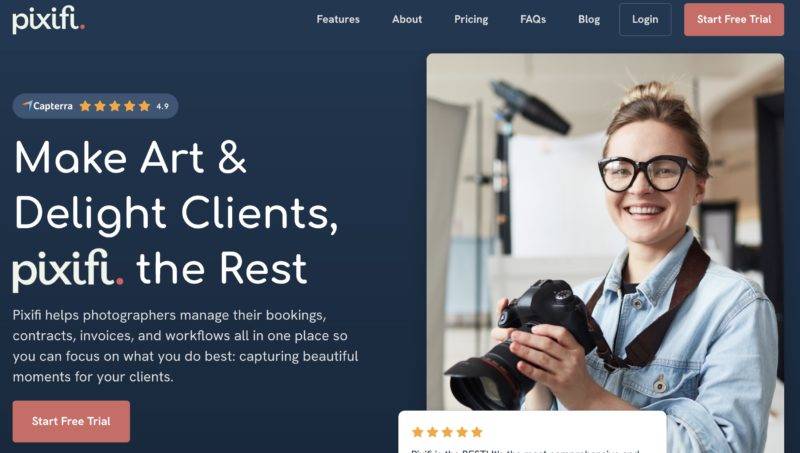Select the first Capterra rating star
The height and width of the screenshot is (453, 800).
[85, 106]
